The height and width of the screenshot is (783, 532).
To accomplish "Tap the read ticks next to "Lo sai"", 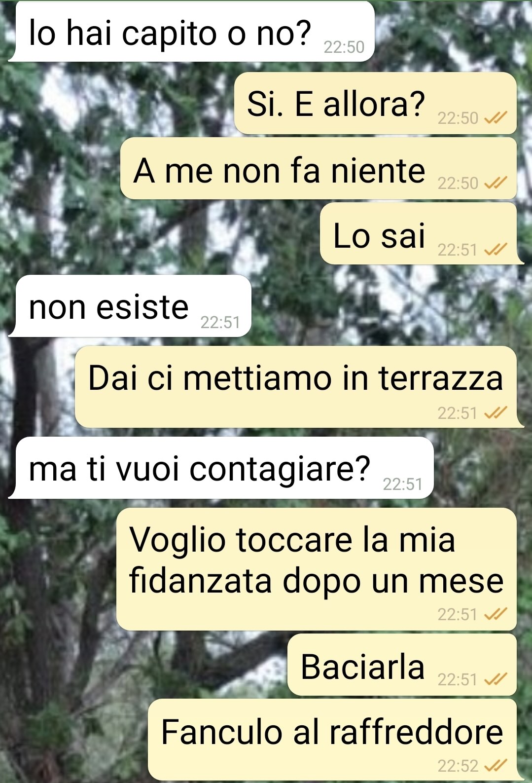I will [x=495, y=250].
